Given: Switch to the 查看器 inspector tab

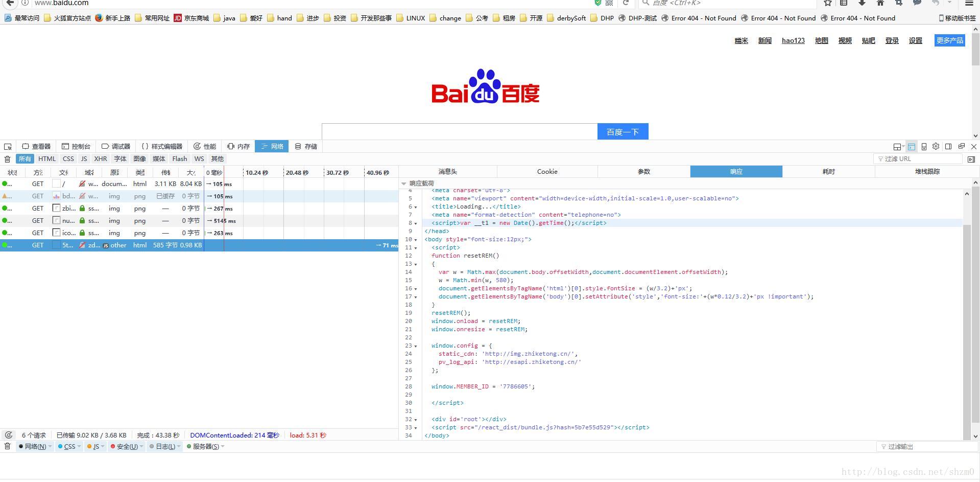Looking at the screenshot, I should (37, 147).
